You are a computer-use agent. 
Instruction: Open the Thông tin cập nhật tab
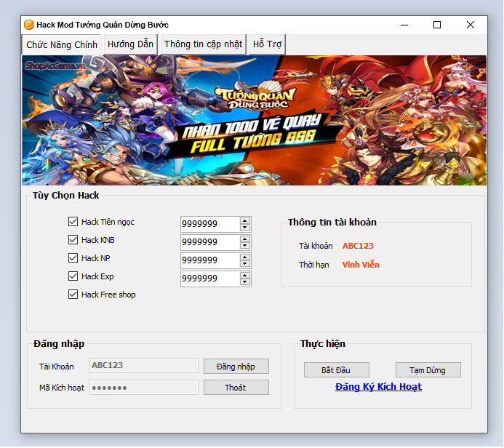203,44
